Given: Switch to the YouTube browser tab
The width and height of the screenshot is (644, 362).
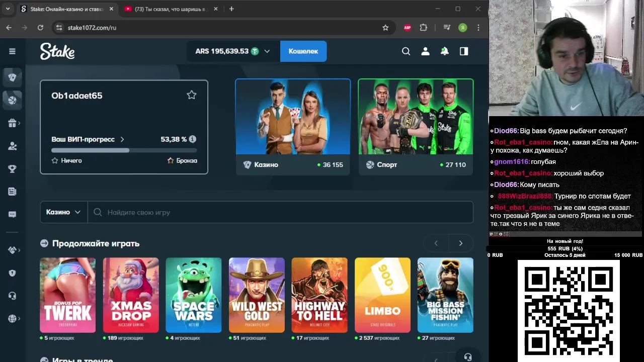Looking at the screenshot, I should (x=171, y=9).
